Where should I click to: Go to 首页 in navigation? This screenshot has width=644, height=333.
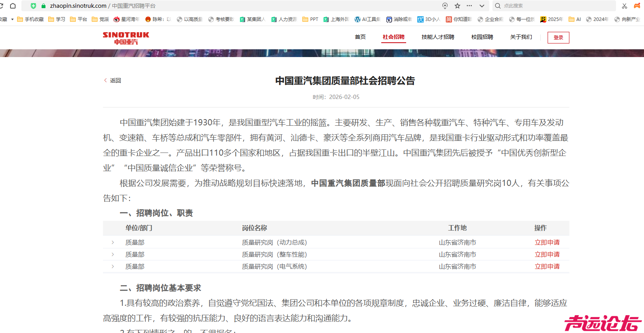(x=360, y=37)
